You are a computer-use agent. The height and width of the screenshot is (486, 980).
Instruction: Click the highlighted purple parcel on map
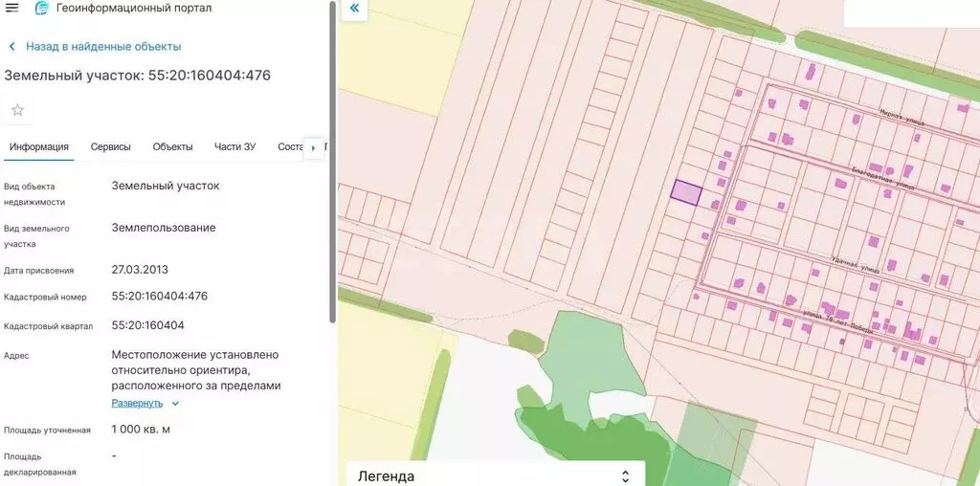coord(685,191)
